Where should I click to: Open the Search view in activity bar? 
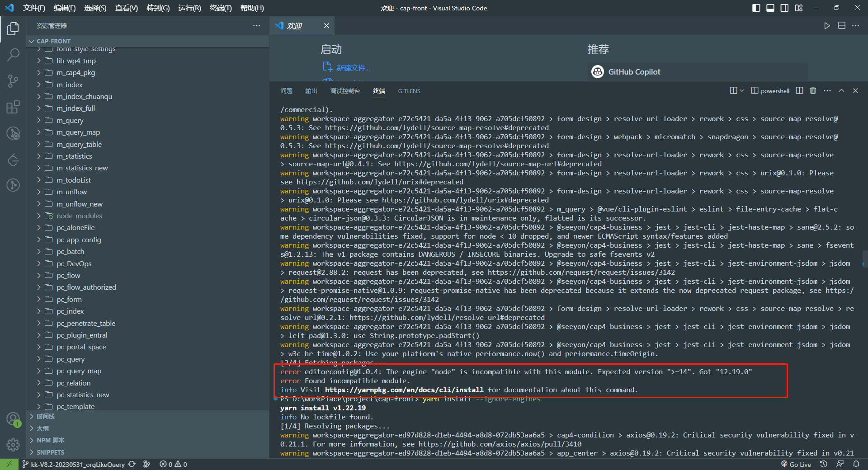13,55
